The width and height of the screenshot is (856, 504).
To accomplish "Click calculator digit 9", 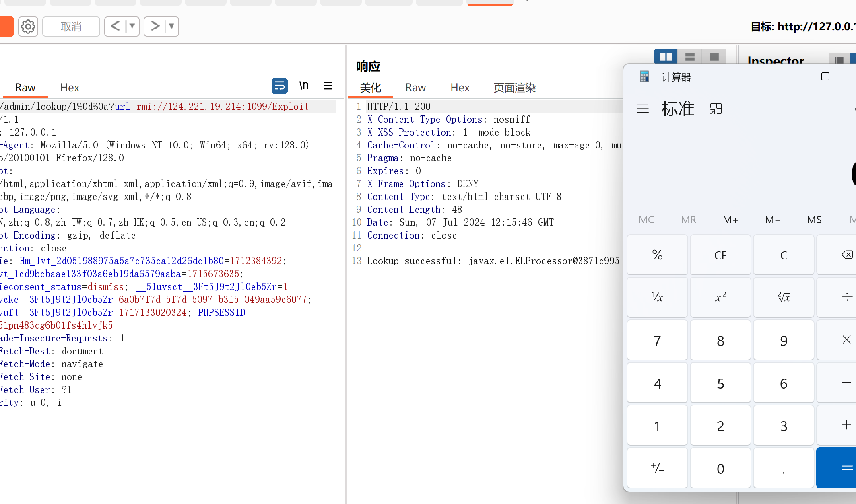I will [x=784, y=340].
